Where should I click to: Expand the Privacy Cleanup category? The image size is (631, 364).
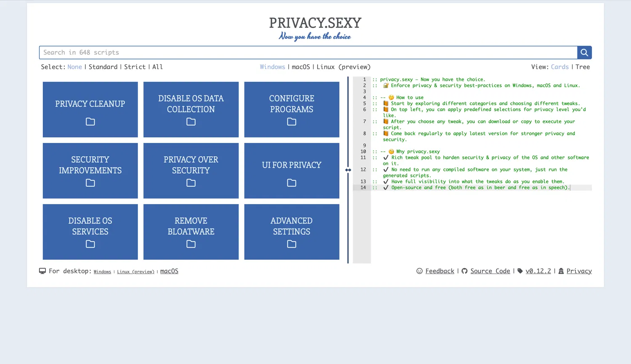[x=90, y=110]
